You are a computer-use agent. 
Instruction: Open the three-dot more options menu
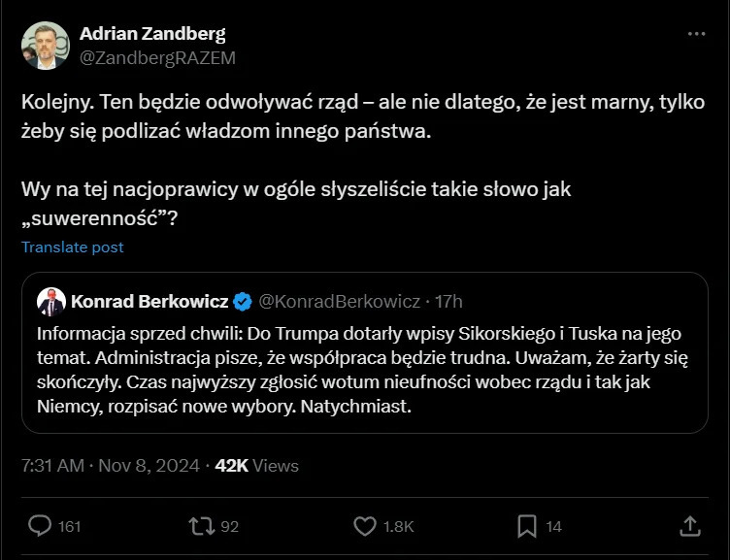[696, 33]
